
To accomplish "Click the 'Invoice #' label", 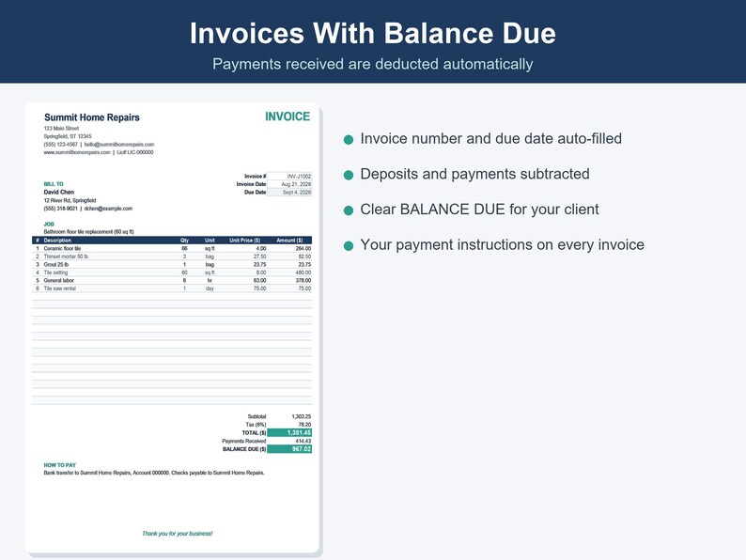I will point(255,176).
